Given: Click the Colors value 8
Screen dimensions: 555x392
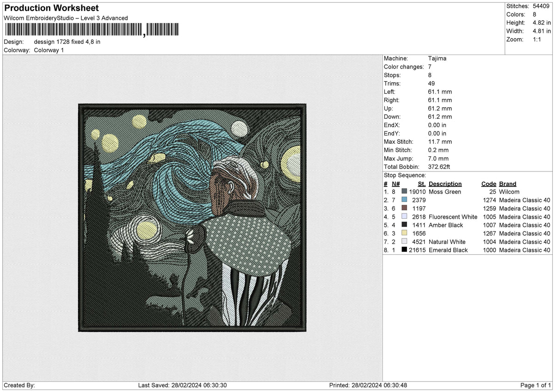Looking at the screenshot, I should (x=535, y=14).
